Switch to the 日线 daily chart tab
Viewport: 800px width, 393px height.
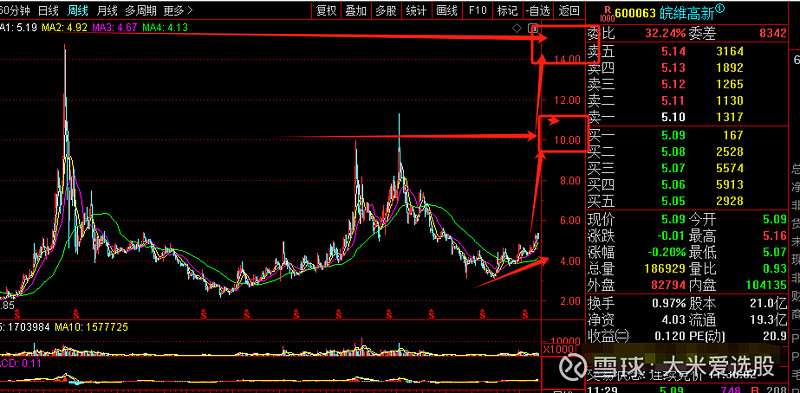[48, 10]
